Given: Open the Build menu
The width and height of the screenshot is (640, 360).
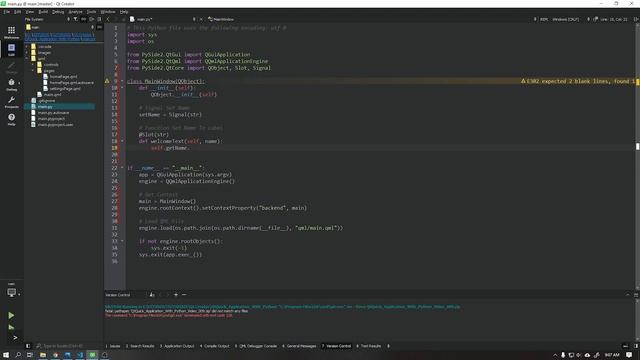Looking at the screenshot, I should tap(43, 12).
